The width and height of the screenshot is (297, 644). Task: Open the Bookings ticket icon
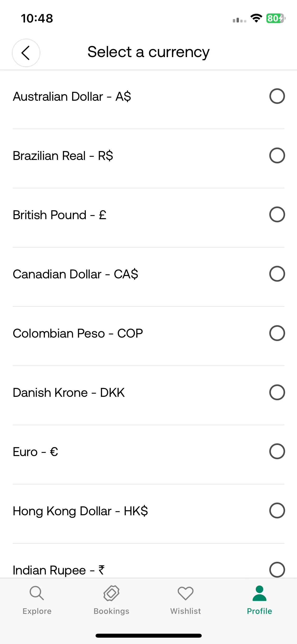pos(111,593)
